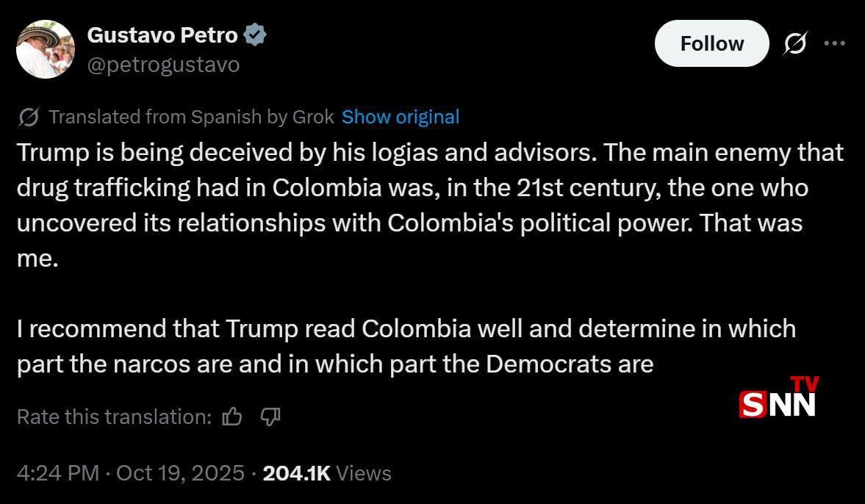Click the small Grok translation icon
The width and height of the screenshot is (865, 504).
click(29, 117)
